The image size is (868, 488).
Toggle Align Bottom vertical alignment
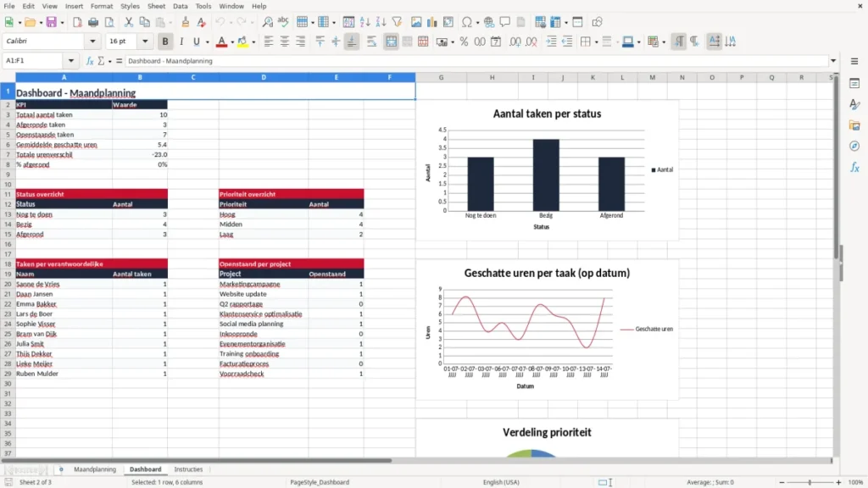(352, 42)
